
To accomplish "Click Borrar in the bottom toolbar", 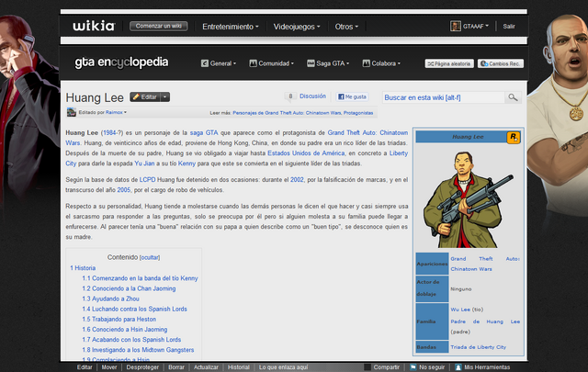I will tap(176, 367).
